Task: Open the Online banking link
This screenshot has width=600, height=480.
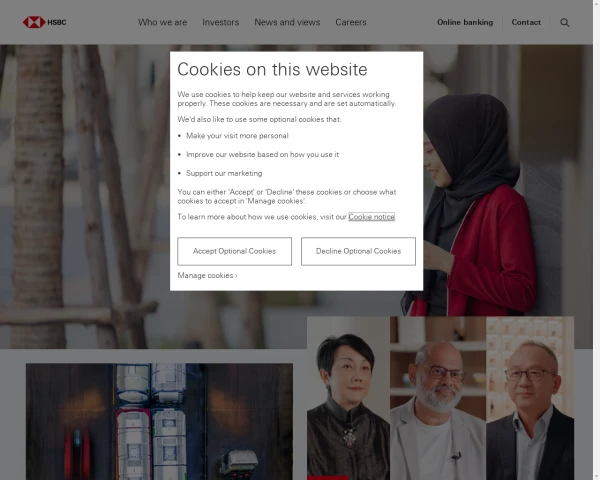Action: tap(465, 22)
